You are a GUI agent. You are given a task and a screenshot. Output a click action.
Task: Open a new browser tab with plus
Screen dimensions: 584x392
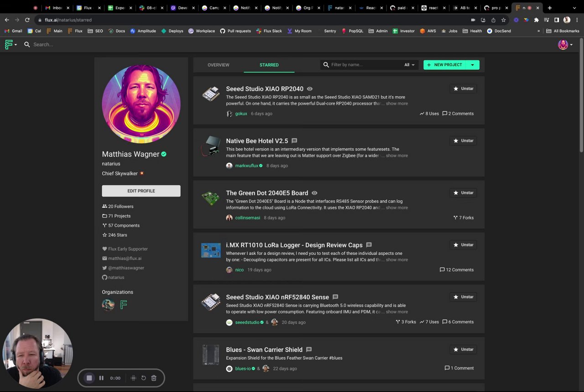click(x=550, y=8)
